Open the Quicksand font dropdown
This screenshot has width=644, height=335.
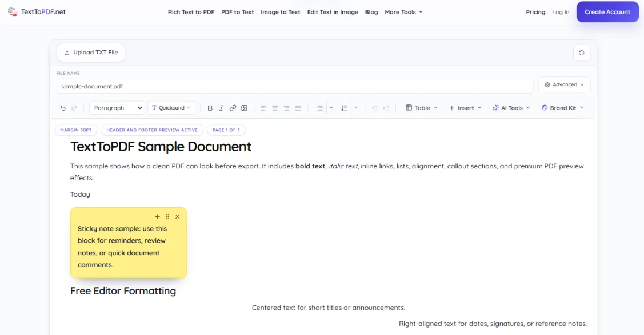point(171,108)
